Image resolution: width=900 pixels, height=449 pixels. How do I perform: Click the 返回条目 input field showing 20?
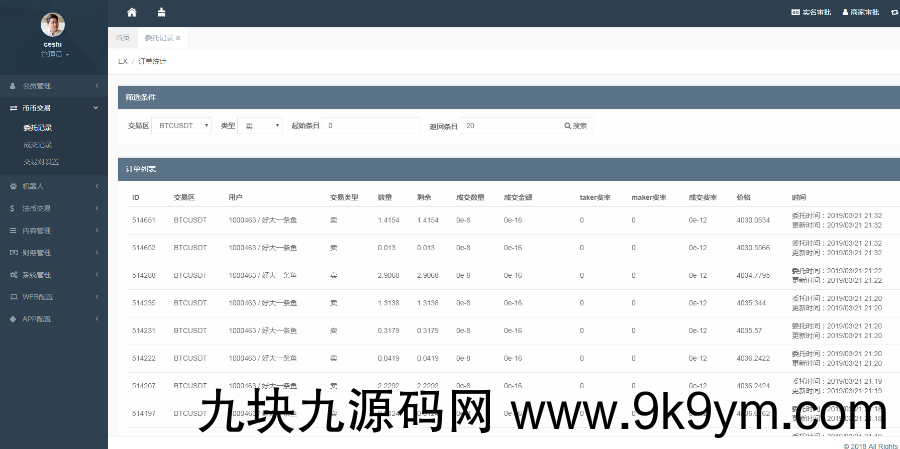[x=508, y=126]
